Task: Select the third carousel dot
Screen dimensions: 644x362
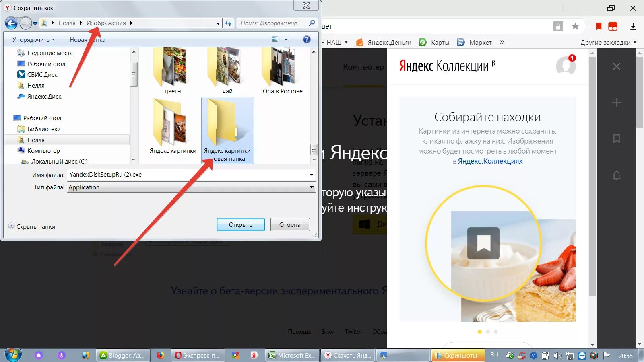Action: pyautogui.click(x=496, y=332)
